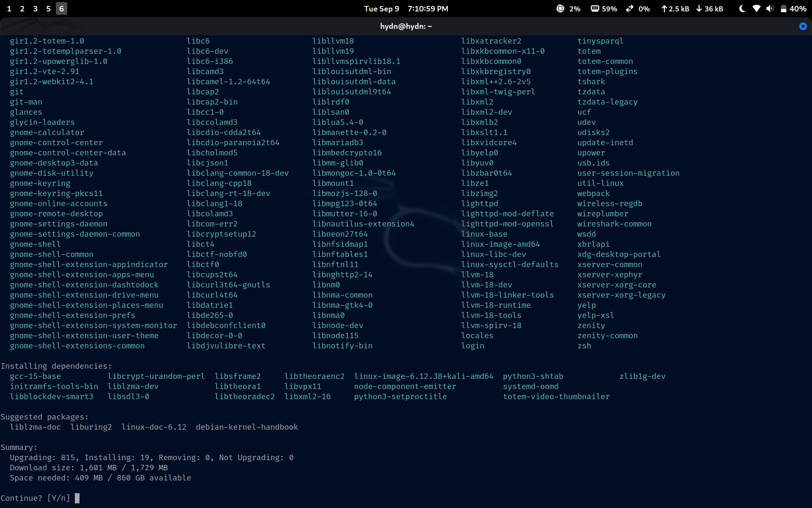Close the terminal with the blue X button
The height and width of the screenshot is (508, 812).
[803, 26]
